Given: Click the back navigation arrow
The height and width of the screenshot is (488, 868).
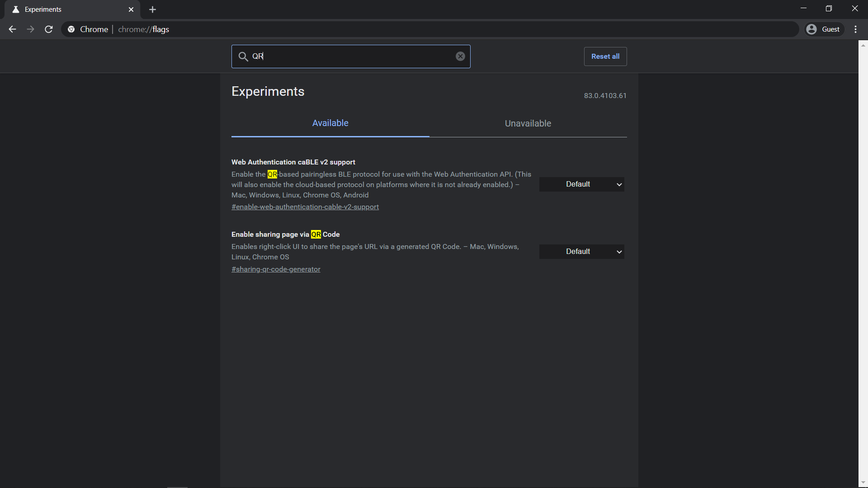Looking at the screenshot, I should click(12, 29).
